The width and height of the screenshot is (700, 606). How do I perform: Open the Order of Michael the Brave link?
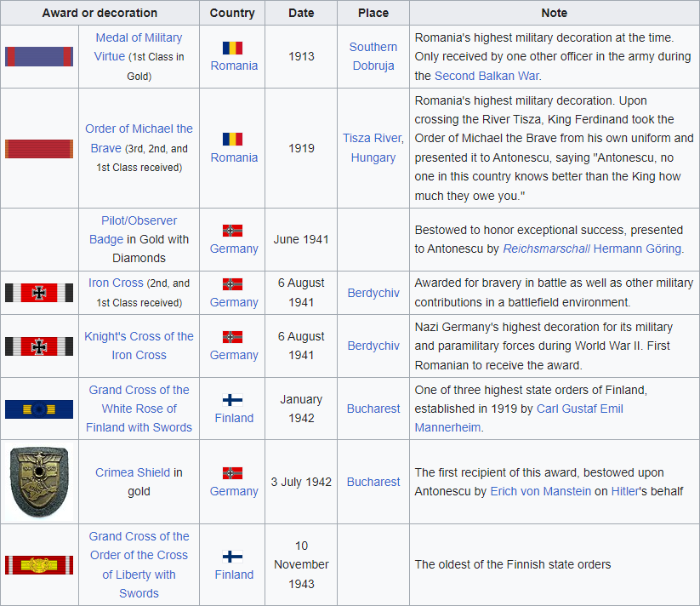(x=139, y=138)
